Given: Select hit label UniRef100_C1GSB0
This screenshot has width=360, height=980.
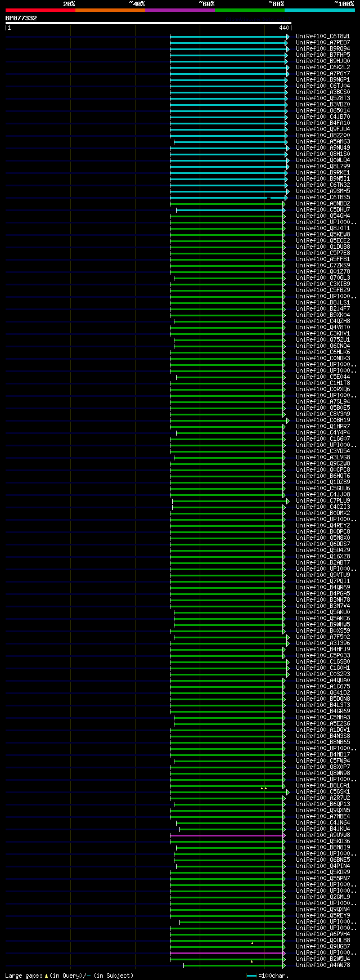Looking at the screenshot, I should point(323,662).
